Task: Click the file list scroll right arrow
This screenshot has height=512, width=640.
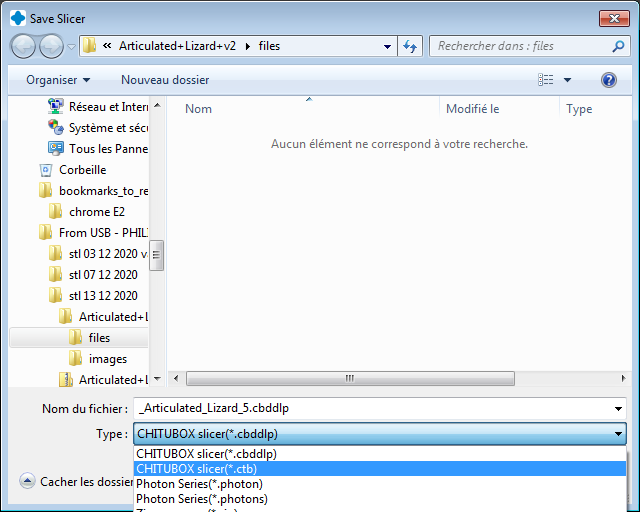Action: 623,378
